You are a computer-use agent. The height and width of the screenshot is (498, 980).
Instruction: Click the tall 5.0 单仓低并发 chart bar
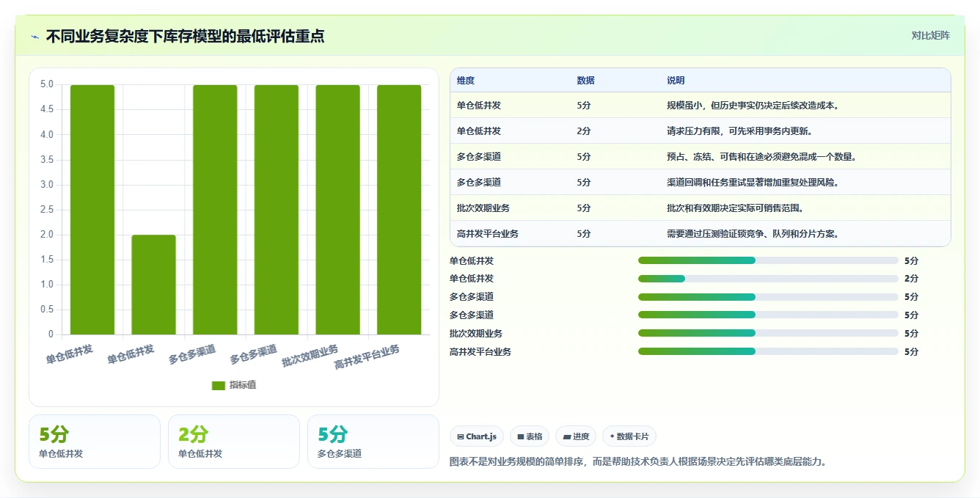(x=92, y=210)
